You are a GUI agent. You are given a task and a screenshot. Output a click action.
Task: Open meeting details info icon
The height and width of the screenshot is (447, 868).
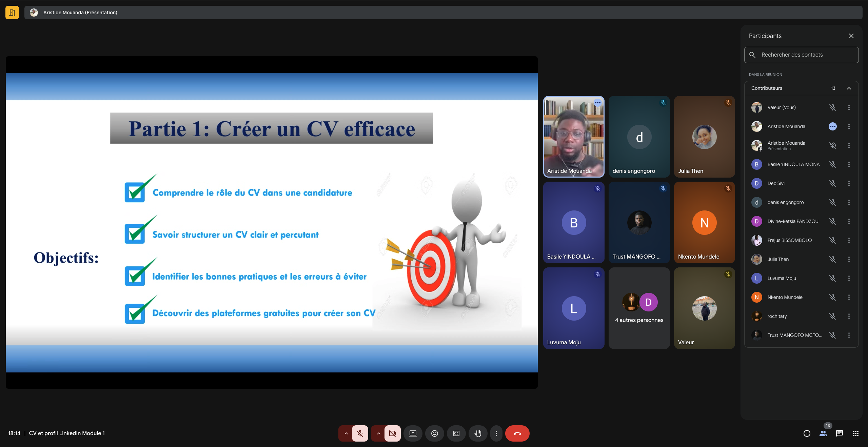pyautogui.click(x=807, y=433)
